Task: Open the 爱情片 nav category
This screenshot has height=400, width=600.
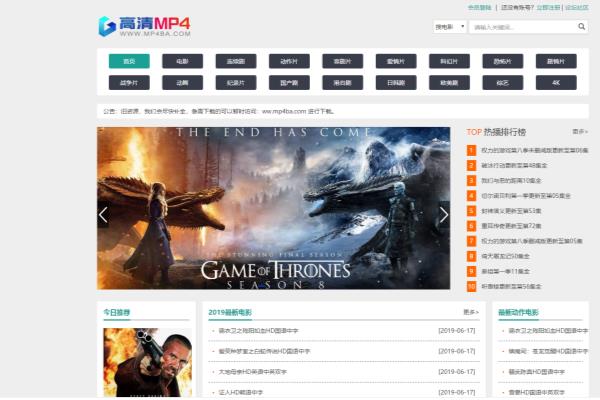Action: pyautogui.click(x=396, y=61)
